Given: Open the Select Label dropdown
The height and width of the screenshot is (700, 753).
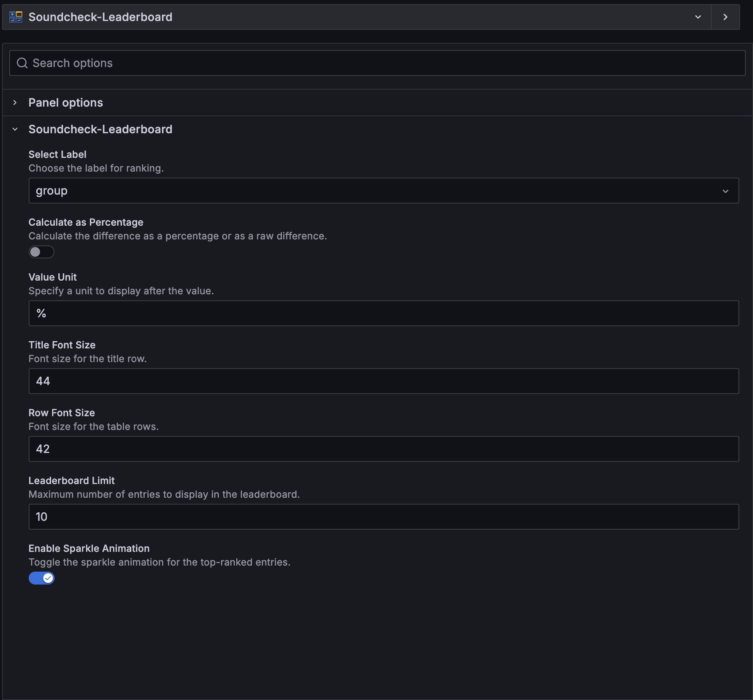Looking at the screenshot, I should pos(384,191).
